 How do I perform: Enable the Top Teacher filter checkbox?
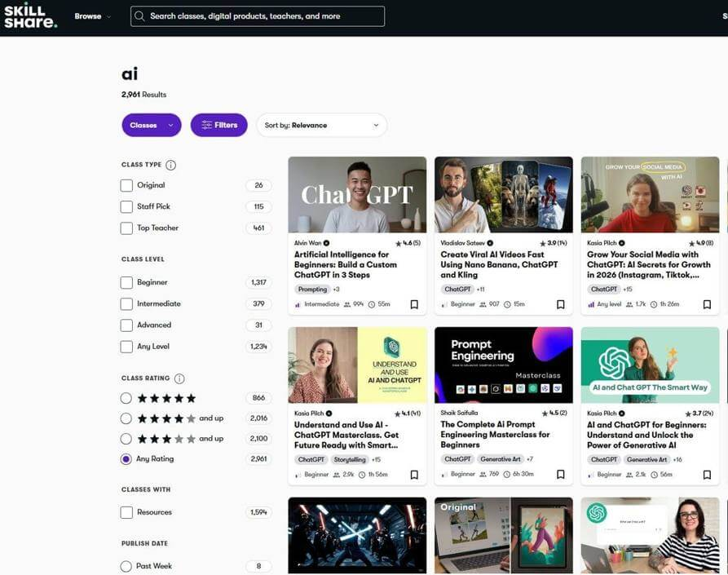tap(126, 228)
